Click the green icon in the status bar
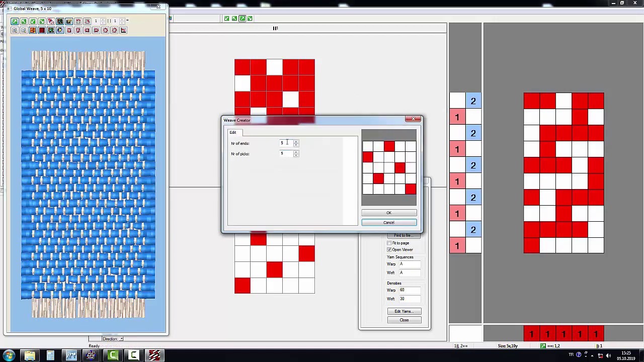Image resolution: width=644 pixels, height=362 pixels. 543,346
